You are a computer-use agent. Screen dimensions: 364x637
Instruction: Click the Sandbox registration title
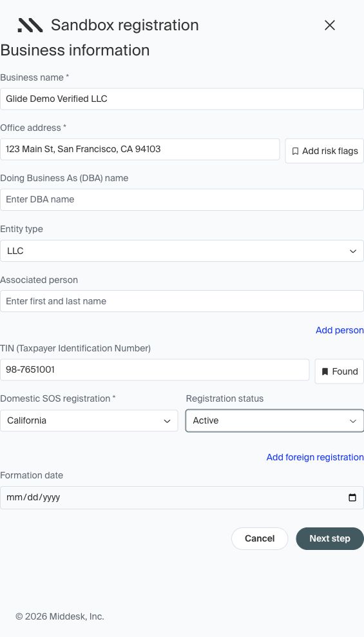124,25
